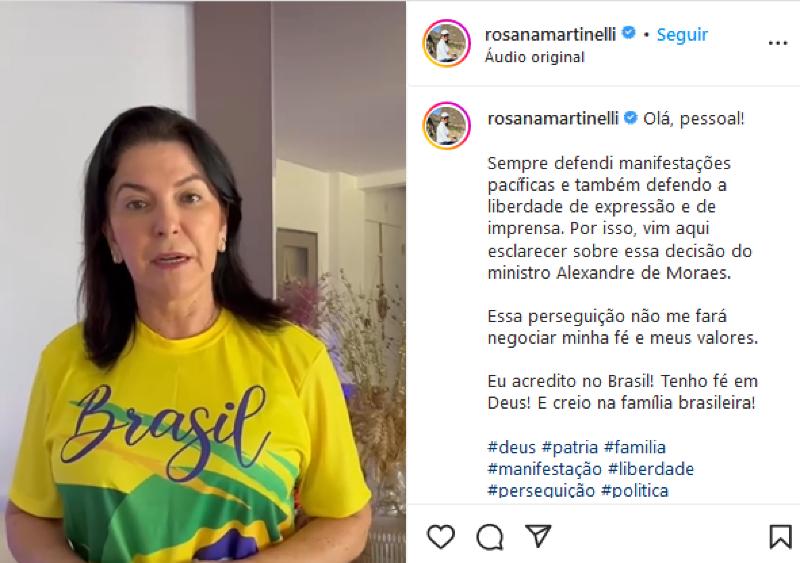Open the #deus hashtag
The image size is (800, 563).
click(511, 447)
